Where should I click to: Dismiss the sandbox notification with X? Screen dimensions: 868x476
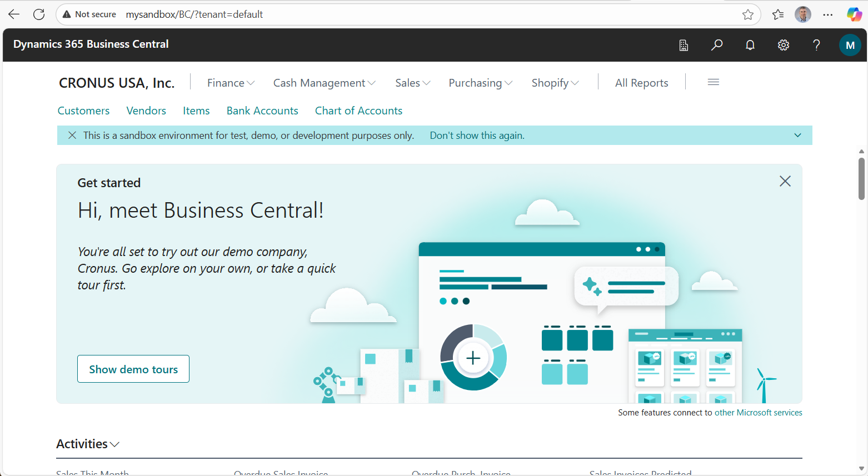coord(72,136)
